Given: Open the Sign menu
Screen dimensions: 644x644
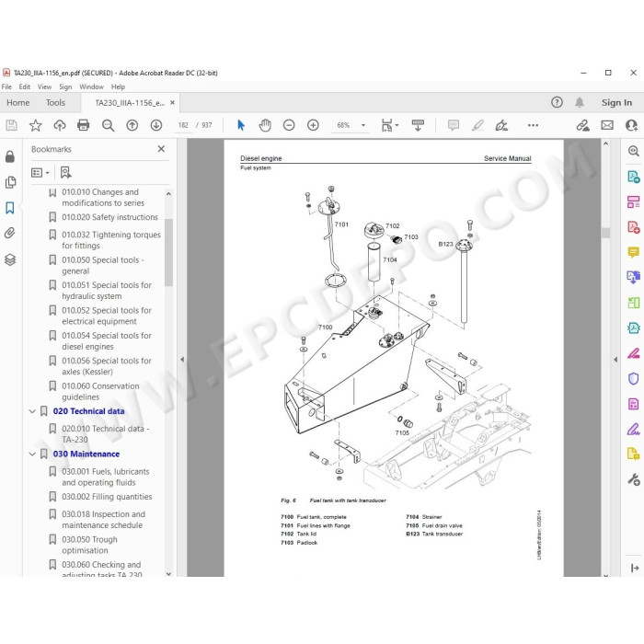Looking at the screenshot, I should 65,86.
